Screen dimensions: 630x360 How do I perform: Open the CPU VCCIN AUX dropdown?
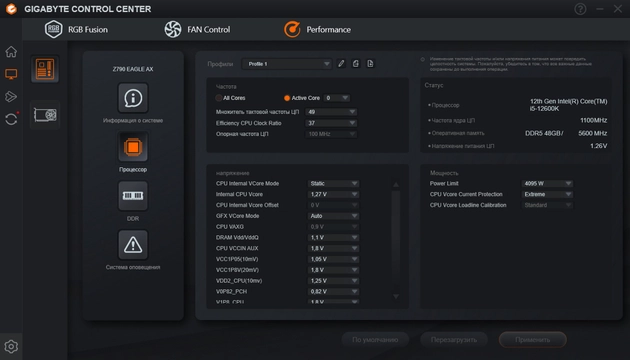(333, 248)
